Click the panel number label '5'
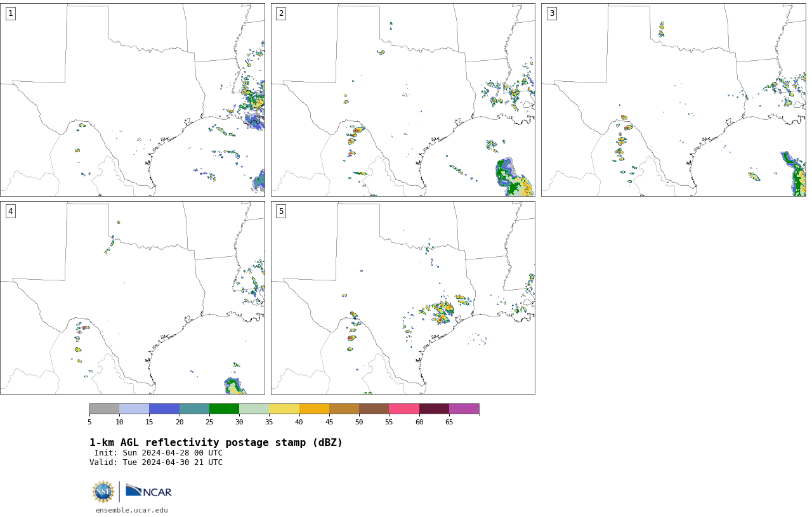This screenshot has height=517, width=812. tap(281, 211)
